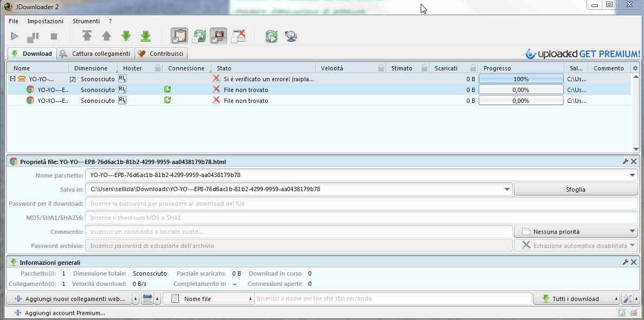
Task: Toggle automatic reconnect icon
Action: (199, 36)
